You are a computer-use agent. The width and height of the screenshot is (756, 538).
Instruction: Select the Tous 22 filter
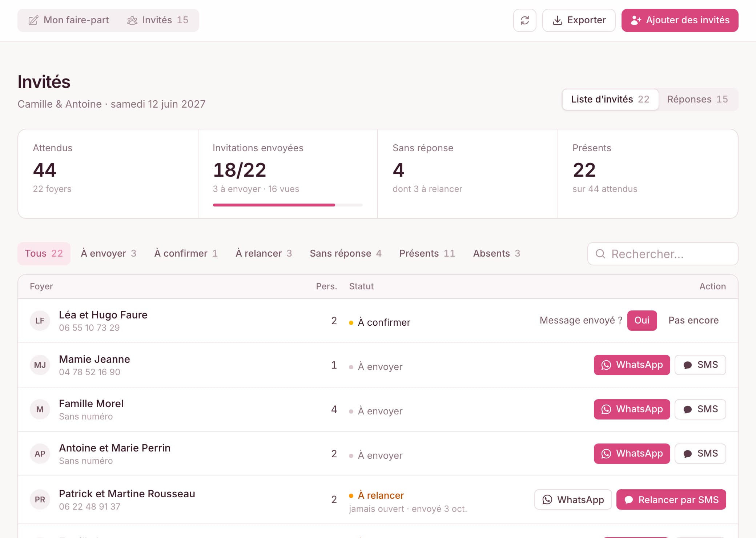[x=44, y=253]
